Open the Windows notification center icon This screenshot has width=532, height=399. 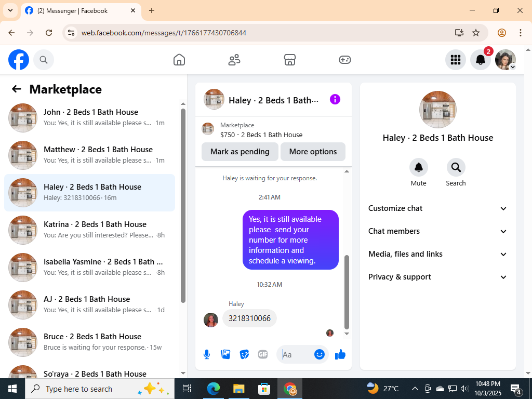pos(516,389)
